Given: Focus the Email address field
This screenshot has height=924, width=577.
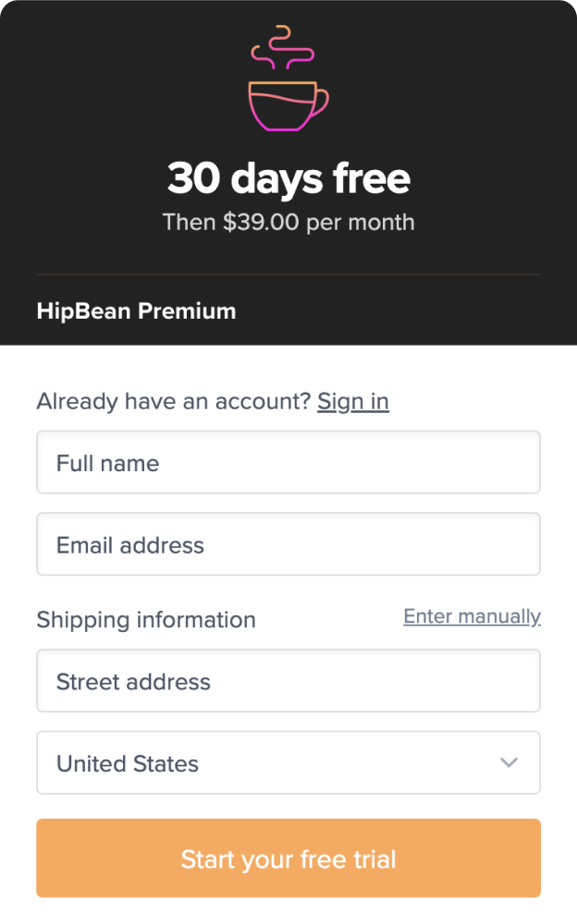Looking at the screenshot, I should (288, 544).
